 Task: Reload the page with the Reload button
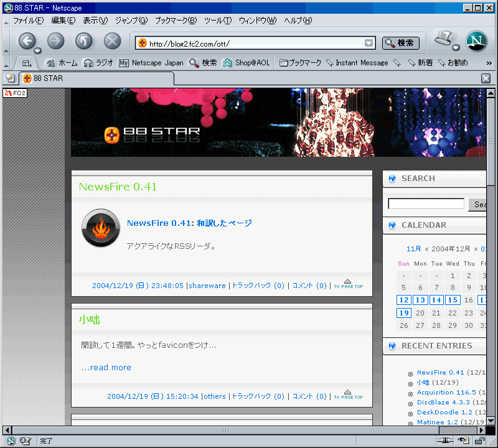coord(84,41)
